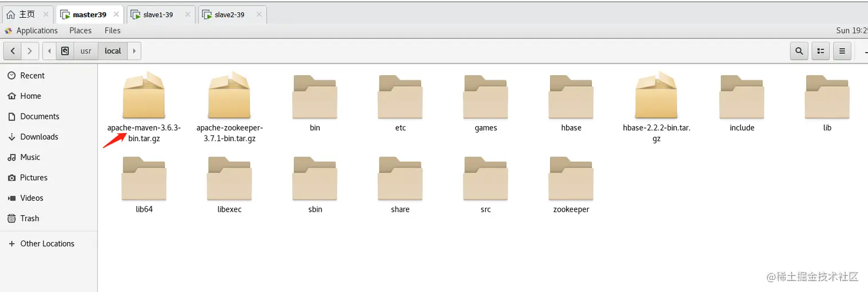Click the local path bar segment
Image resolution: width=868 pixels, height=292 pixels.
point(113,51)
